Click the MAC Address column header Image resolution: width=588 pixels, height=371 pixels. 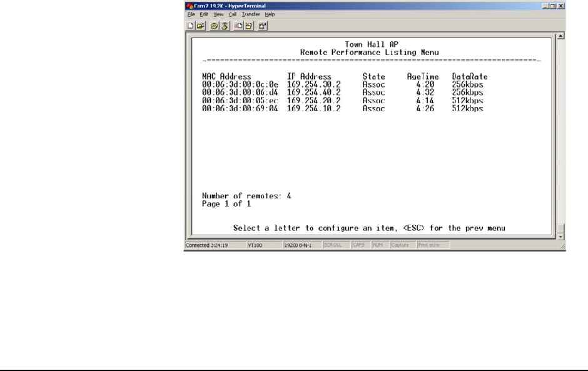coord(226,76)
